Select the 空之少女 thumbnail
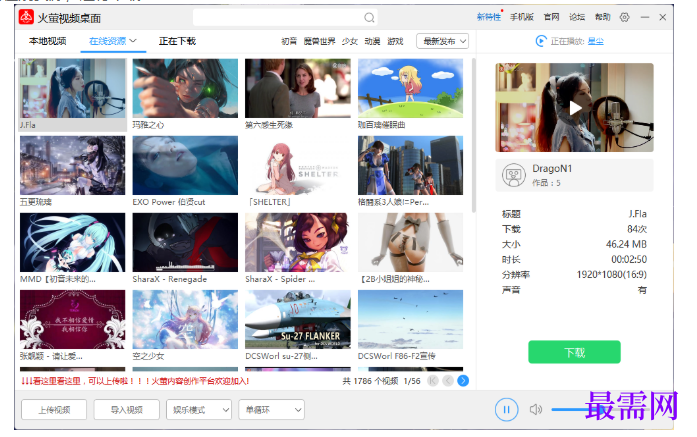The width and height of the screenshot is (697, 437). pos(185,319)
